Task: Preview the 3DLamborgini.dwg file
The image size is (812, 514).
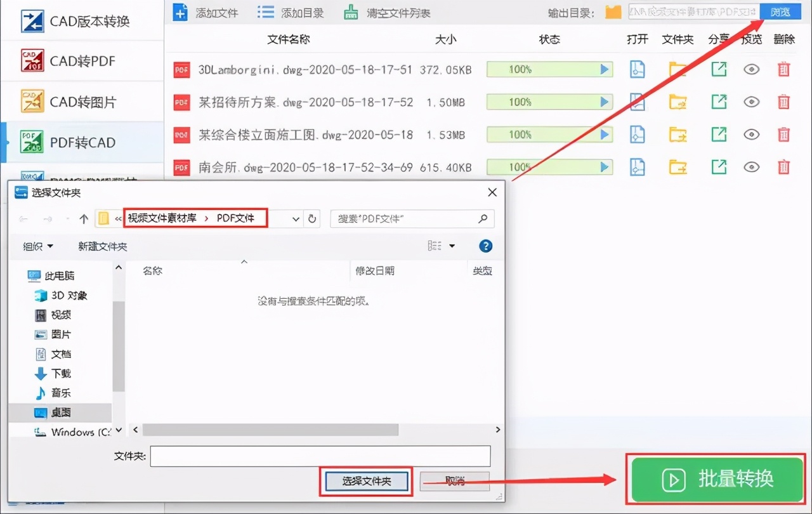Action: [x=752, y=69]
